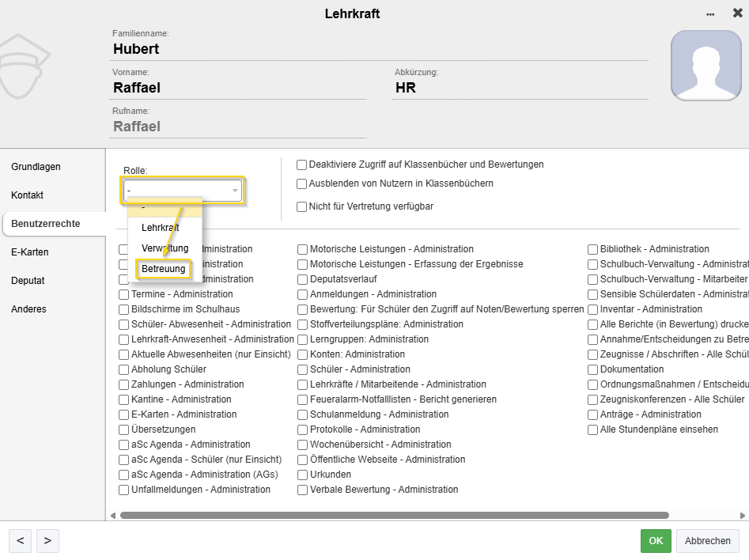This screenshot has width=749, height=560.
Task: Click the Abbrechen button
Action: (708, 541)
